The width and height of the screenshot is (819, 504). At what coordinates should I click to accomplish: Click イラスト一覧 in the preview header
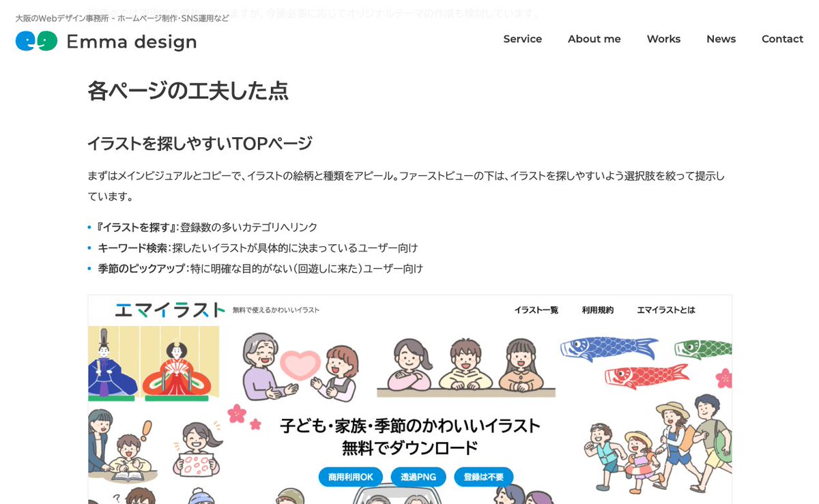536,310
